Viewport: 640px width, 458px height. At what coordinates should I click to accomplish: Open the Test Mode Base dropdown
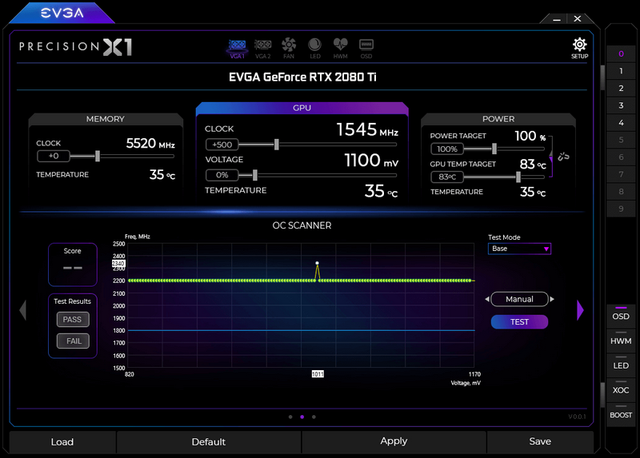click(520, 249)
